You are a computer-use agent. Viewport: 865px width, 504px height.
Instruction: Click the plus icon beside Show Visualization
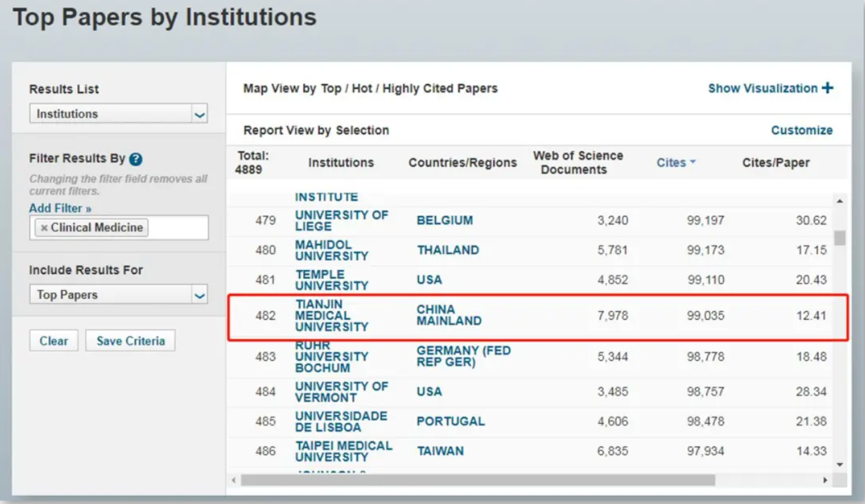tap(827, 88)
